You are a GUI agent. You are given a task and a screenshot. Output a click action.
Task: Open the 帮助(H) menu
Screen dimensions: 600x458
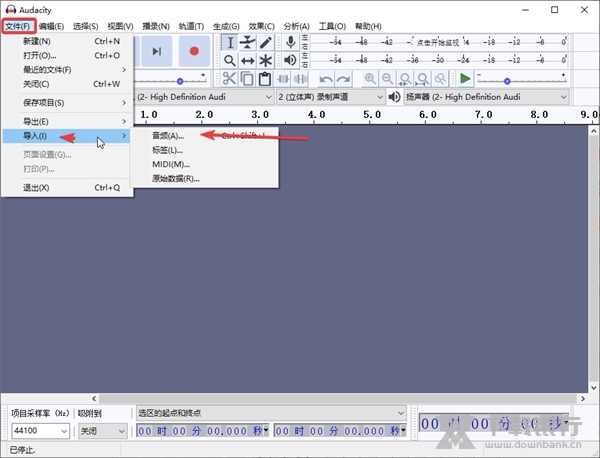pos(368,26)
